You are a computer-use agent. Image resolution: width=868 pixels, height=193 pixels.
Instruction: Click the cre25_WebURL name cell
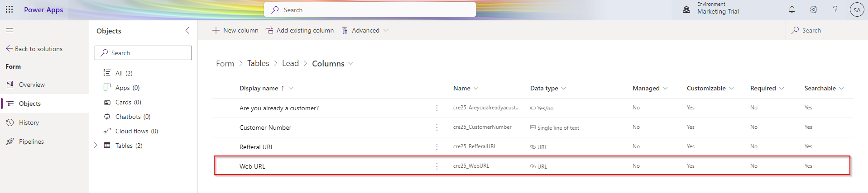point(471,166)
